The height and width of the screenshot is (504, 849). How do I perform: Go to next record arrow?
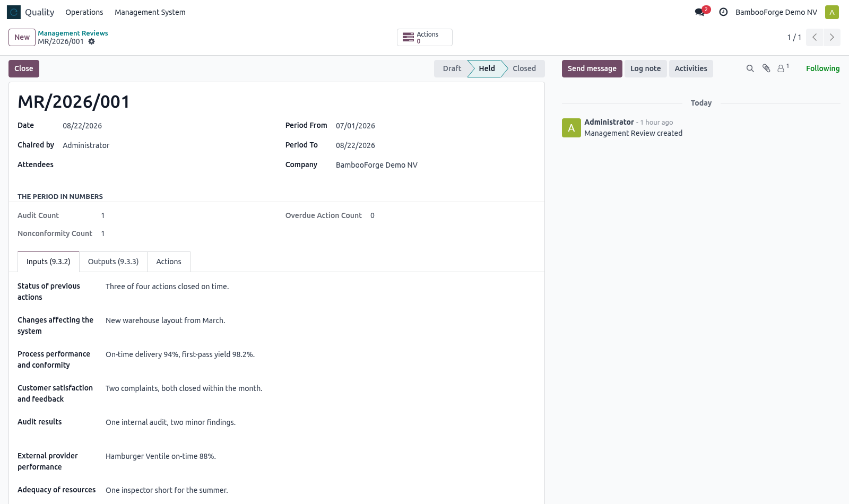click(832, 37)
